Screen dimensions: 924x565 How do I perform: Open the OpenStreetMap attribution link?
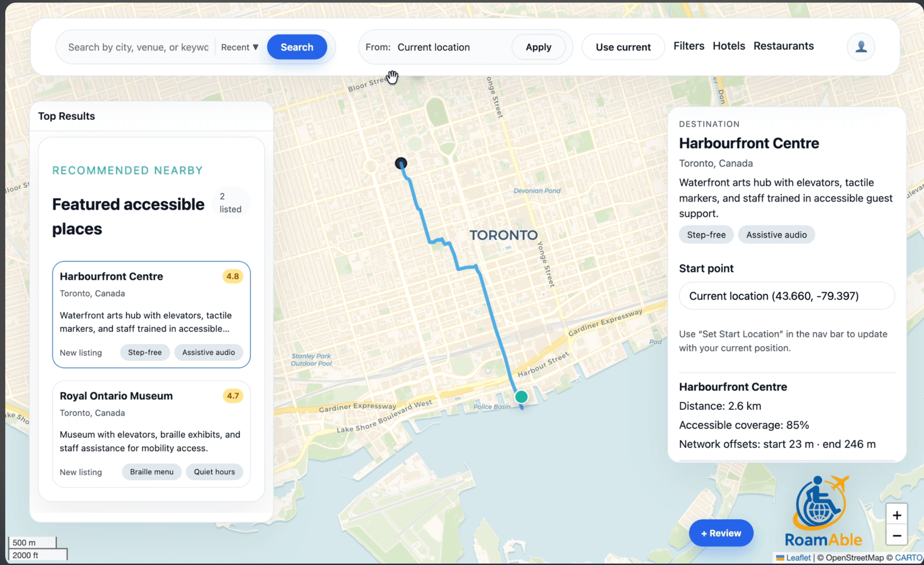[855, 558]
